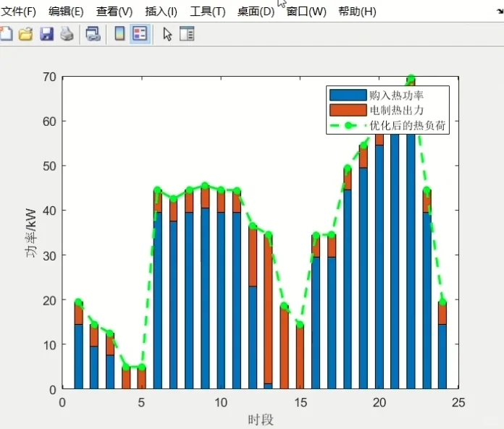Toggle the Insert Legend toolbar icon
The width and height of the screenshot is (504, 429).
point(140,34)
